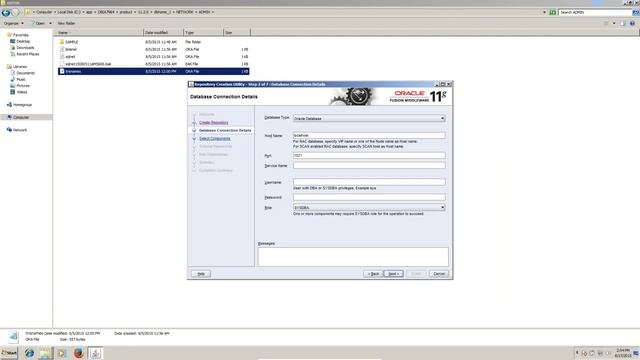Click the Port input field

[x=369, y=156]
